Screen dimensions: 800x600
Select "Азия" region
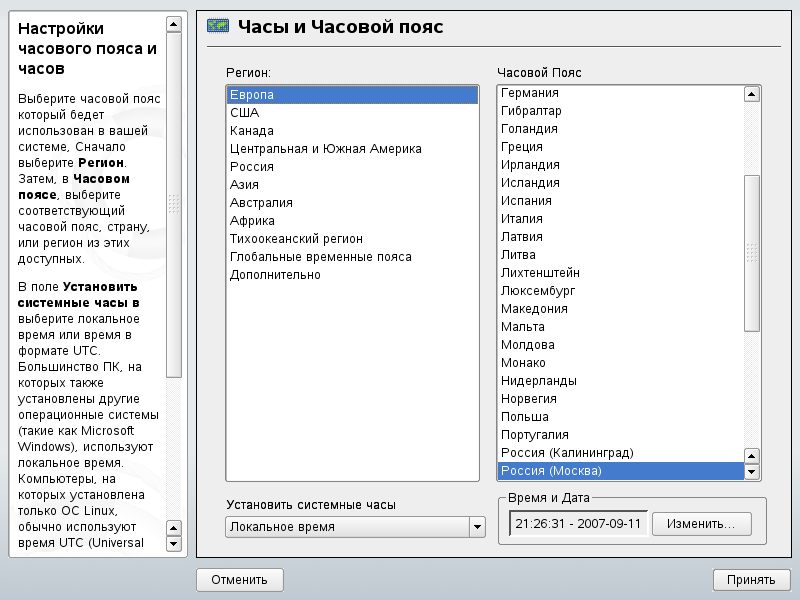pos(244,185)
